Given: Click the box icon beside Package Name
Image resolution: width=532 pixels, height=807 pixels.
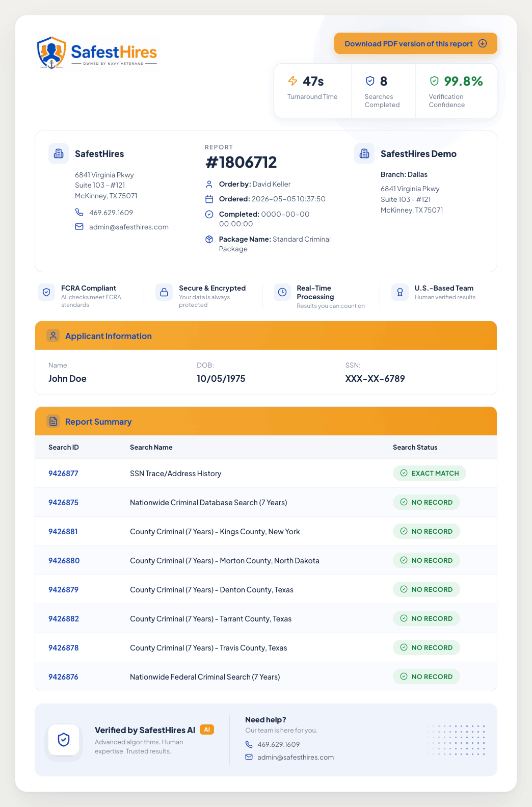Looking at the screenshot, I should (209, 239).
